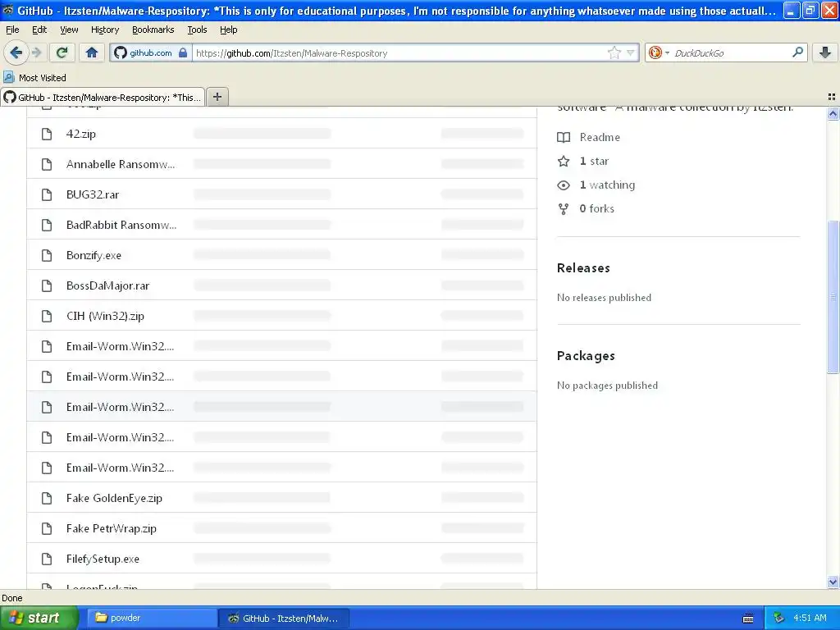
Task: Click the scrollbar up arrow
Action: 833,113
